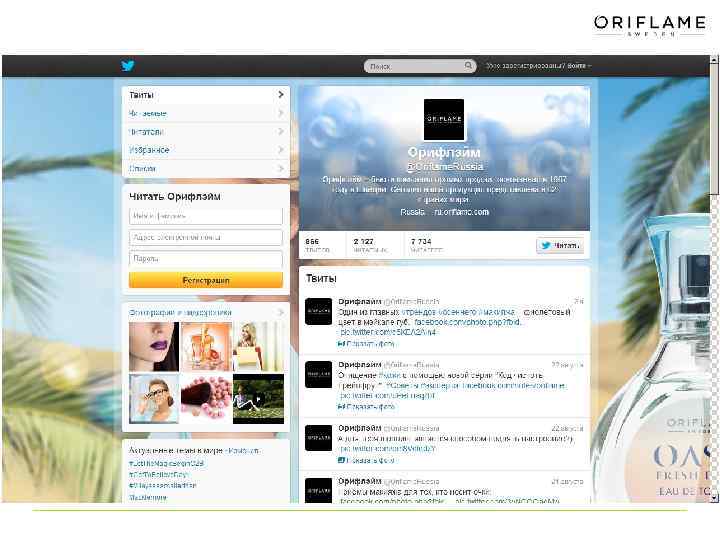Click the vertical scrollbar thumb

point(714,129)
